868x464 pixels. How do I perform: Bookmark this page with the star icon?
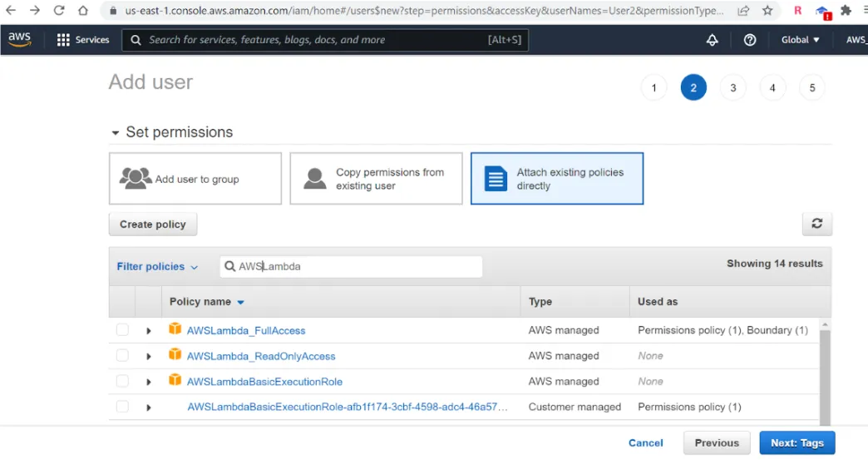[x=767, y=11]
